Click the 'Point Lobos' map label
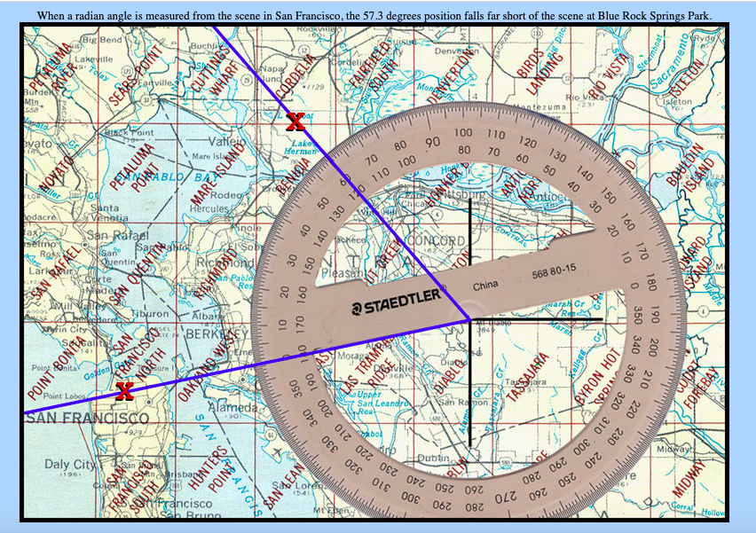 64,396
